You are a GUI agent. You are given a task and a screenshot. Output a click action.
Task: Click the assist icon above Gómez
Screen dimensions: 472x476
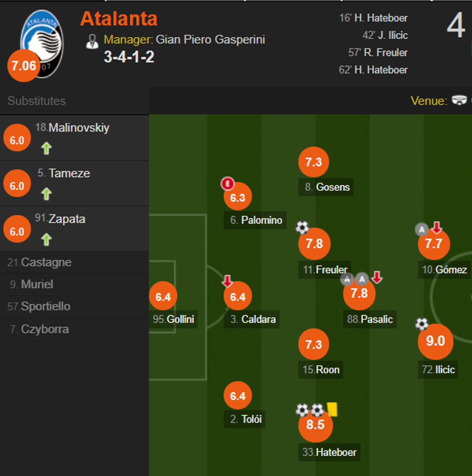tap(422, 229)
